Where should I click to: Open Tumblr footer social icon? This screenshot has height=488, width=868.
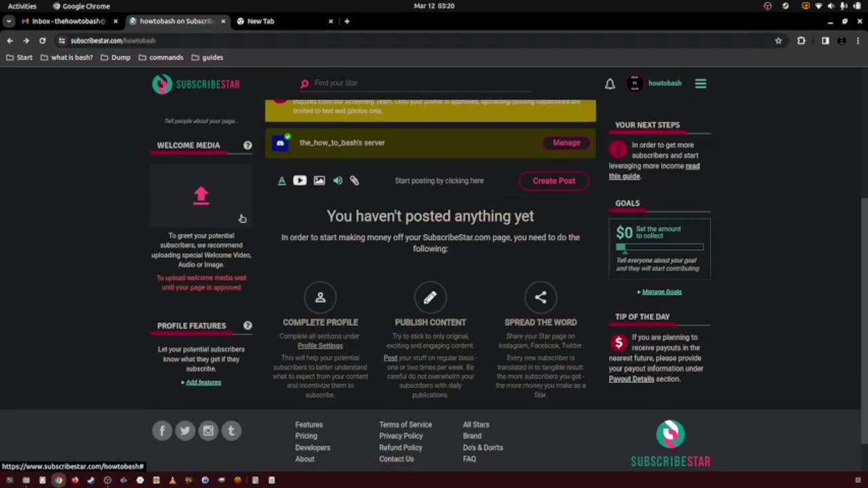[x=231, y=430]
